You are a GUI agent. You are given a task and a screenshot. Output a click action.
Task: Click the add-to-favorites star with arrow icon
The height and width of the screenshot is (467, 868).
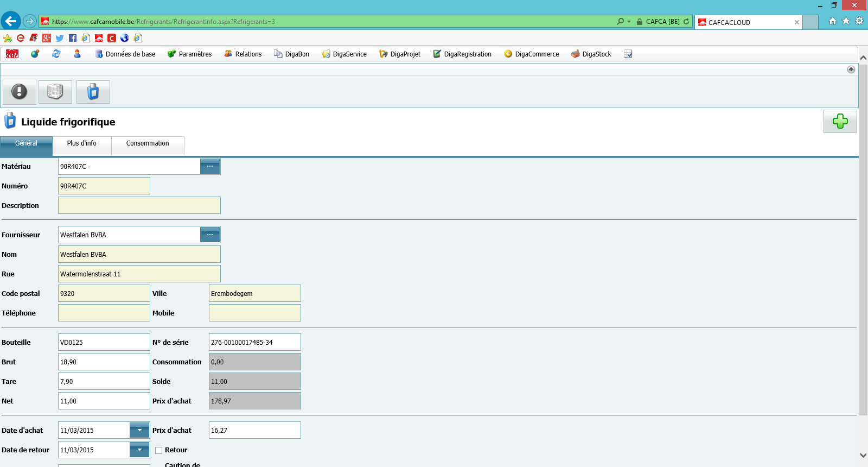(x=8, y=38)
